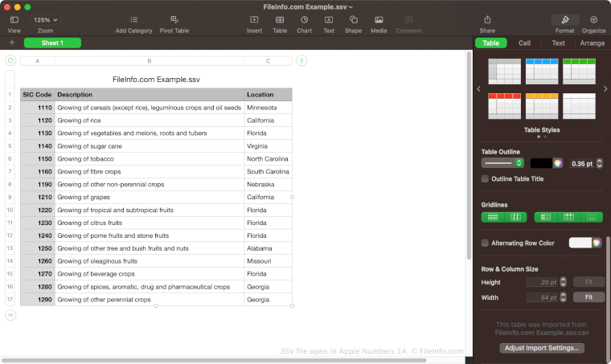Show next table styles page arrow
Image resolution: width=611 pixels, height=364 pixels.
point(603,88)
